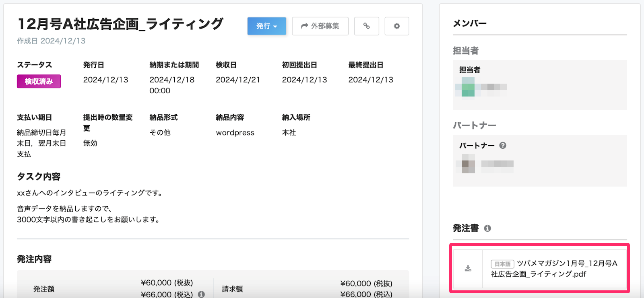Click the 請求額 ¥60,000 (税抜) amount
Screen dimensions: 644x298
[x=366, y=284]
